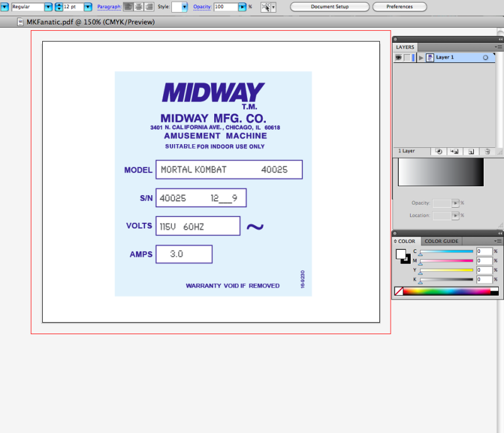Click Gradient panel Opacity field
Screen dimensions: 504x433
coord(442,203)
